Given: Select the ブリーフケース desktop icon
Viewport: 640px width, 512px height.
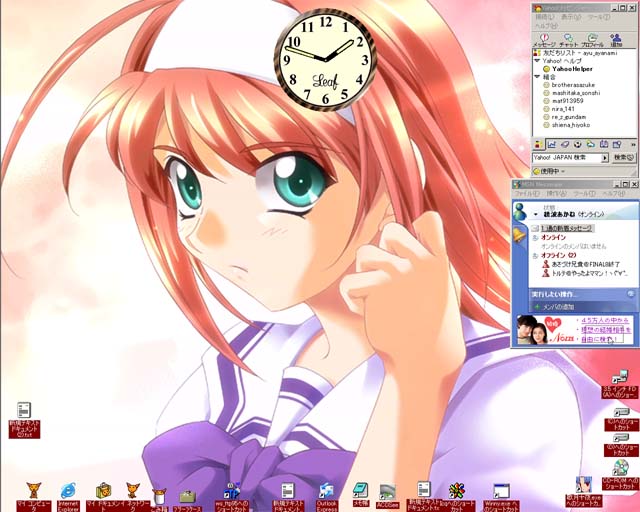Looking at the screenshot, I should (x=187, y=500).
